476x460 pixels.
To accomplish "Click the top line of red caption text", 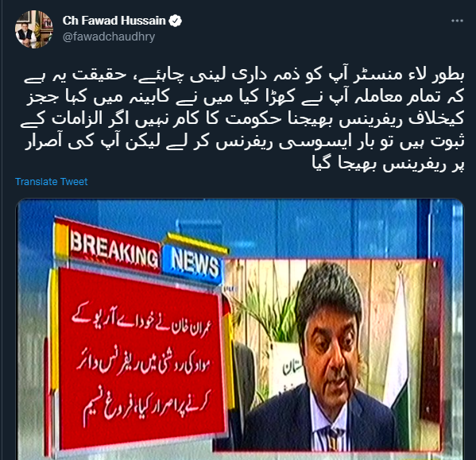I will click(141, 320).
